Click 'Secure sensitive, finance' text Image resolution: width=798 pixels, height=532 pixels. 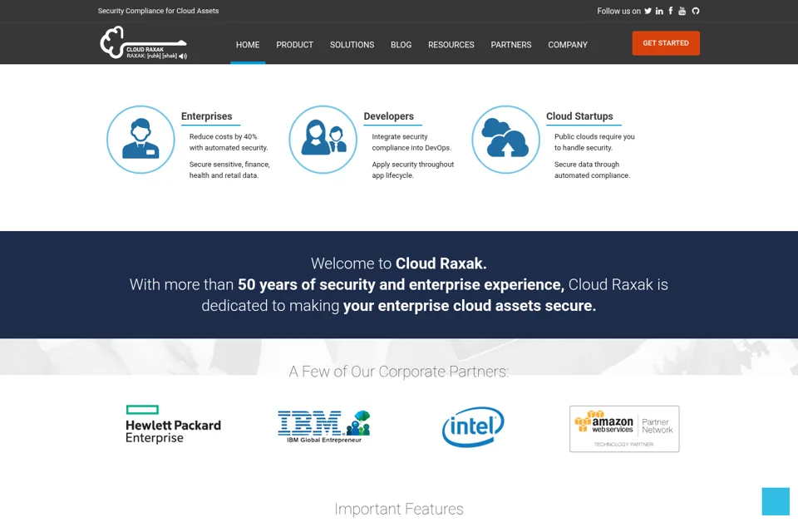click(229, 165)
